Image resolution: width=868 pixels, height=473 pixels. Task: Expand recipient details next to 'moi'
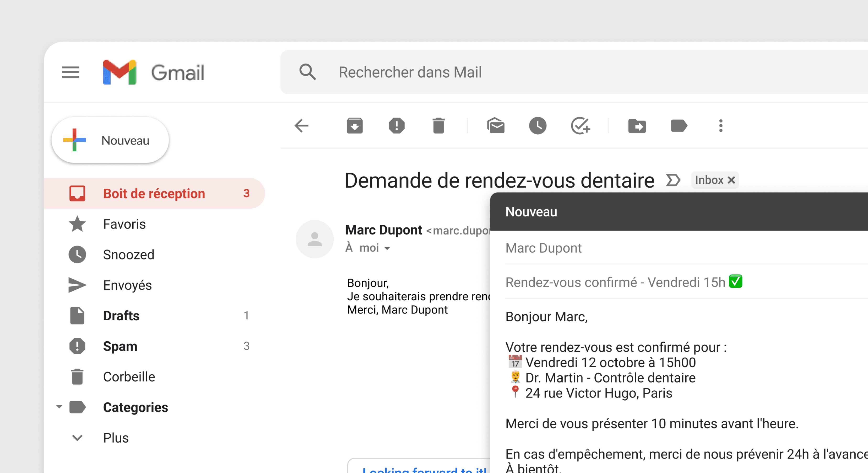[x=387, y=248]
